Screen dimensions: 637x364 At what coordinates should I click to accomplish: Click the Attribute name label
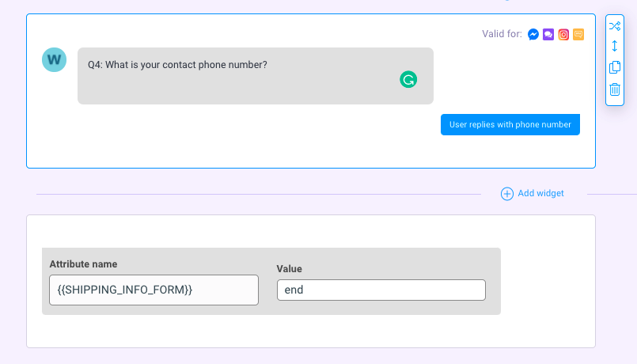tap(83, 264)
